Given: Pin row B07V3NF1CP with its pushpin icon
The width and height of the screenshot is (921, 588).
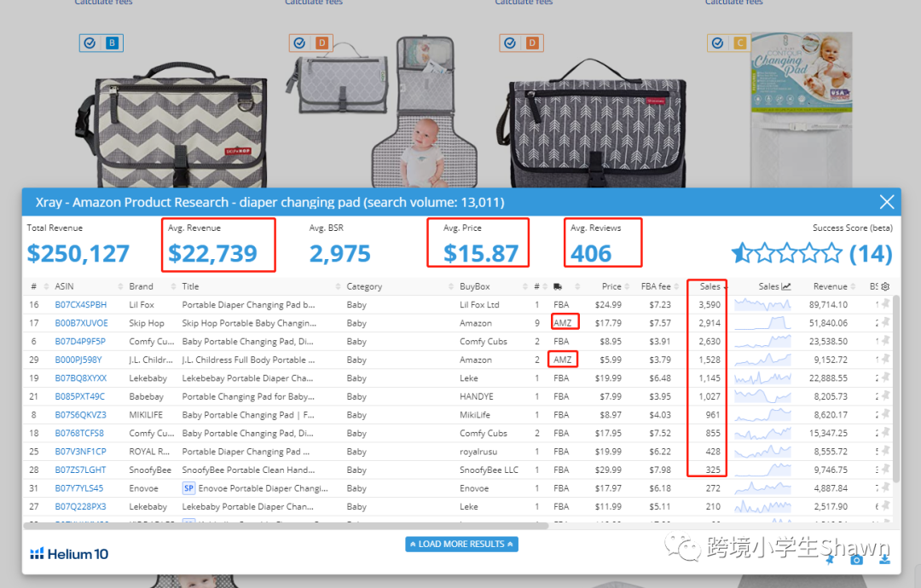Looking at the screenshot, I should (x=884, y=452).
